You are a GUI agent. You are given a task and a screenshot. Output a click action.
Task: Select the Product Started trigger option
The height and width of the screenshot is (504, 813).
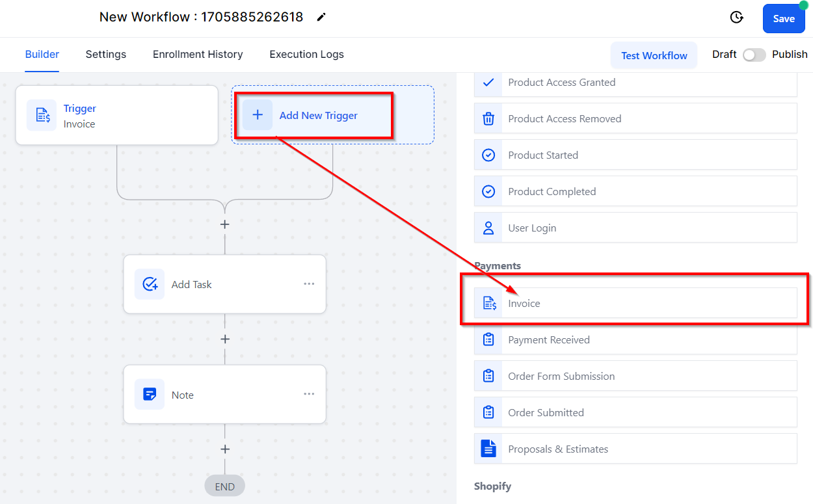(635, 155)
